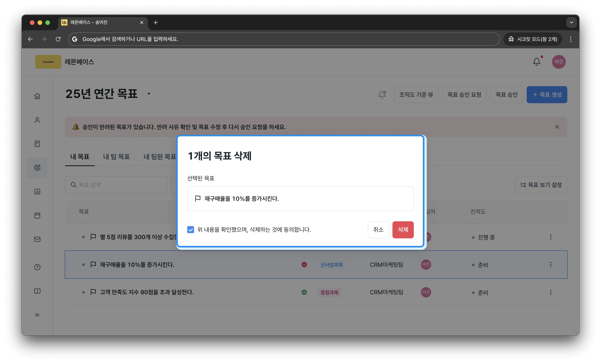Open the mail sidebar icon
Viewport: 601px width, 364px height.
click(x=37, y=239)
